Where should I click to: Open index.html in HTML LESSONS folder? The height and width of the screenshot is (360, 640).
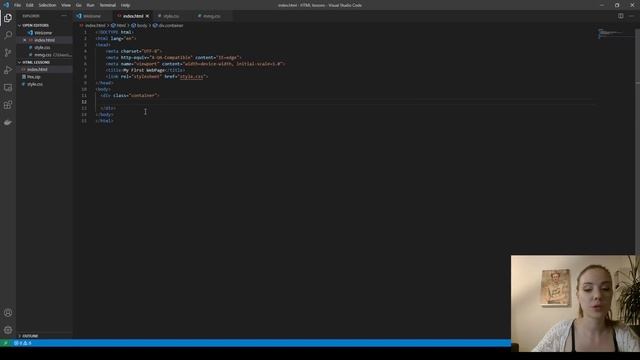(37, 69)
